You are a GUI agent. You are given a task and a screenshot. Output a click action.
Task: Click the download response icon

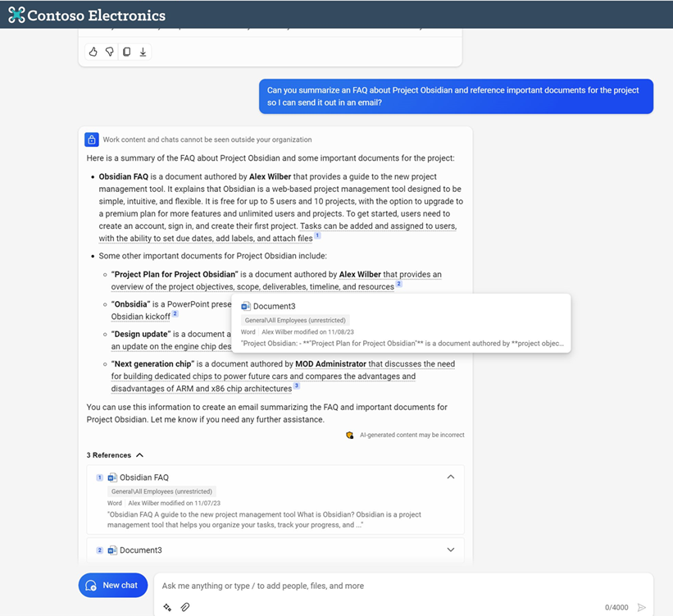click(x=143, y=52)
